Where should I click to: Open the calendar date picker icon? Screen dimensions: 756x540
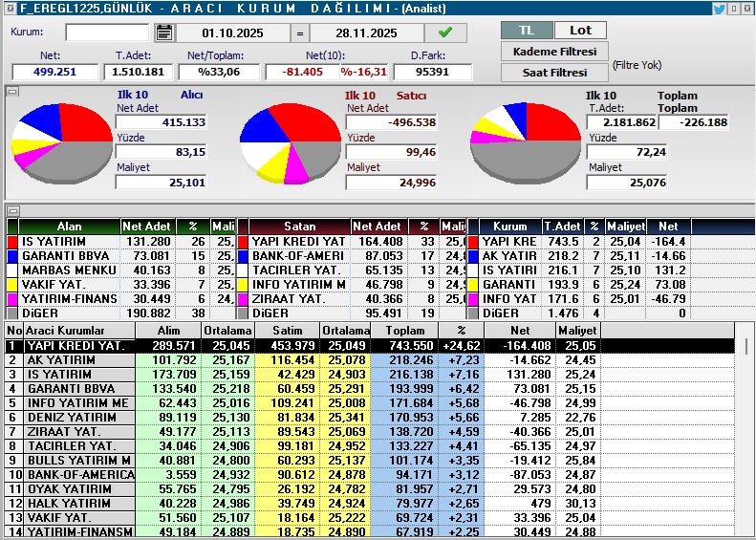(163, 32)
